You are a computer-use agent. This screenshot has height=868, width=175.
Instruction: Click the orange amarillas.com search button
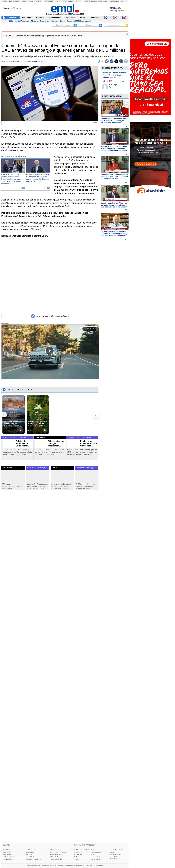pyautogui.click(x=126, y=25)
